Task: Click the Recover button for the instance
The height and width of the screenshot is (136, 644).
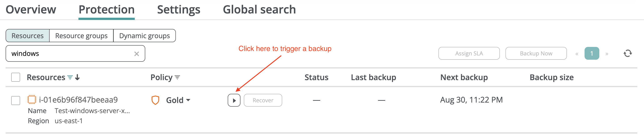Action: point(263,100)
